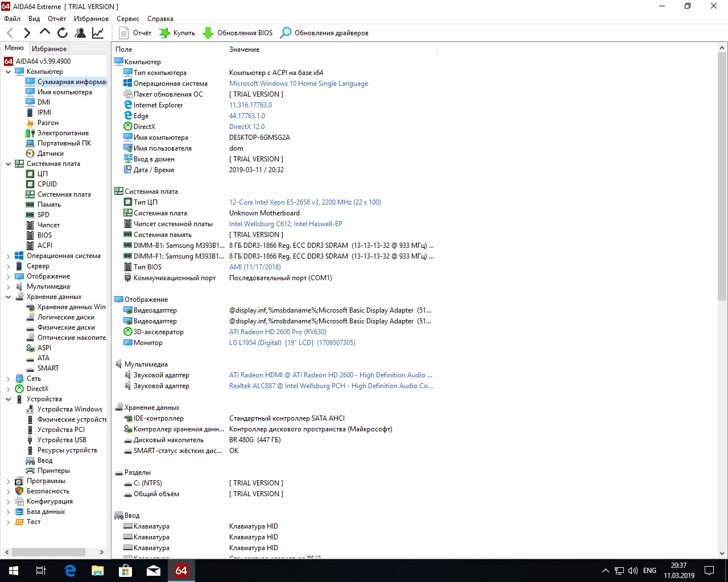Expand the Мультимедиа tree node
728x582 pixels.
pyautogui.click(x=8, y=286)
